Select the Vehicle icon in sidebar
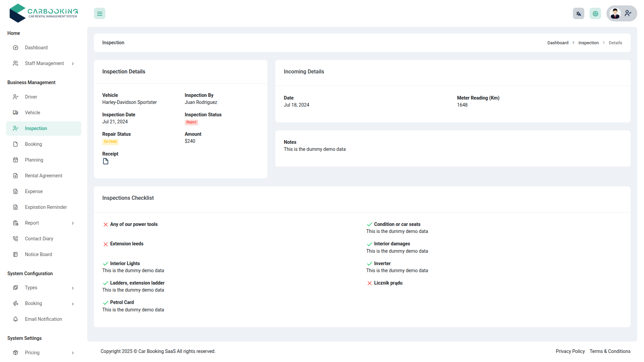Image resolution: width=644 pixels, height=362 pixels. point(15,113)
